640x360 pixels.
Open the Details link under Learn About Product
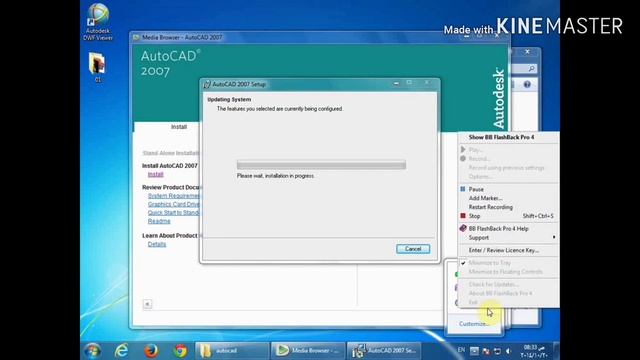coord(157,244)
